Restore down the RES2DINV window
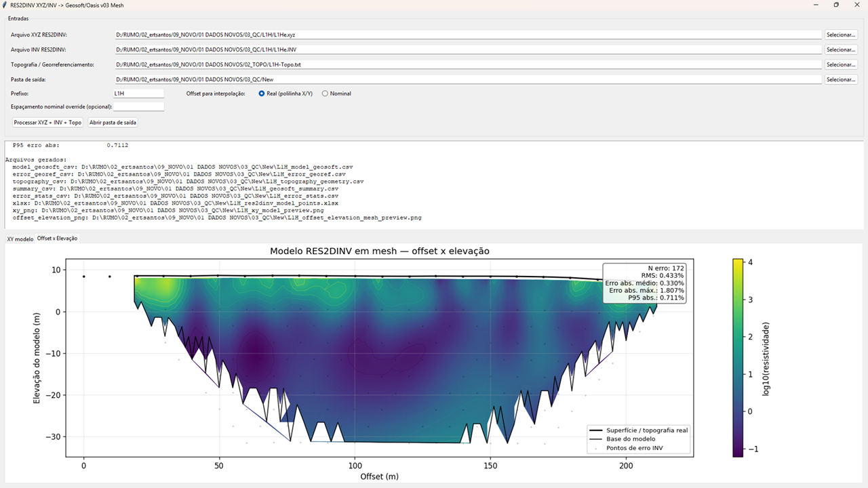The height and width of the screenshot is (488, 868). (x=836, y=5)
